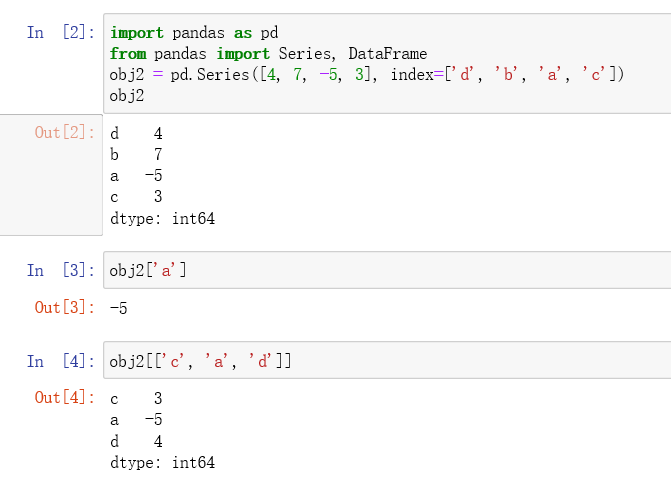Click the 'c 3' row in Out[4]
The width and height of the screenshot is (671, 482).
tap(136, 399)
